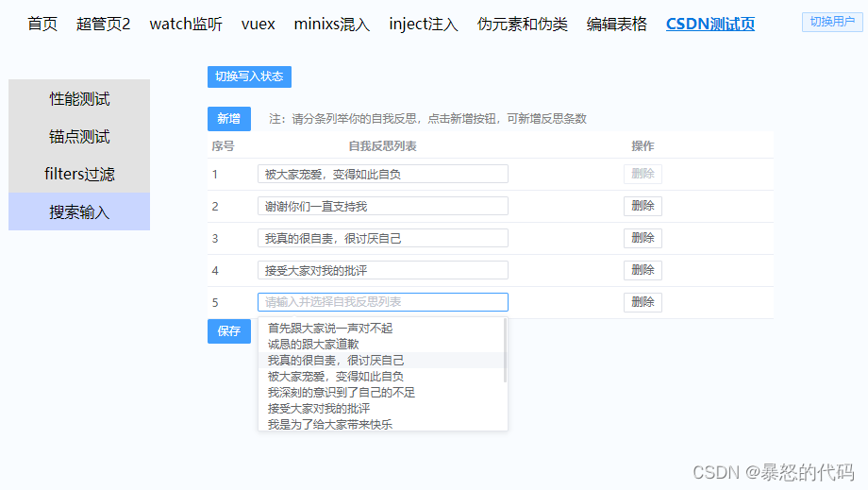
Task: Focus the row 4 input 接受大家对我的批评
Action: (382, 270)
